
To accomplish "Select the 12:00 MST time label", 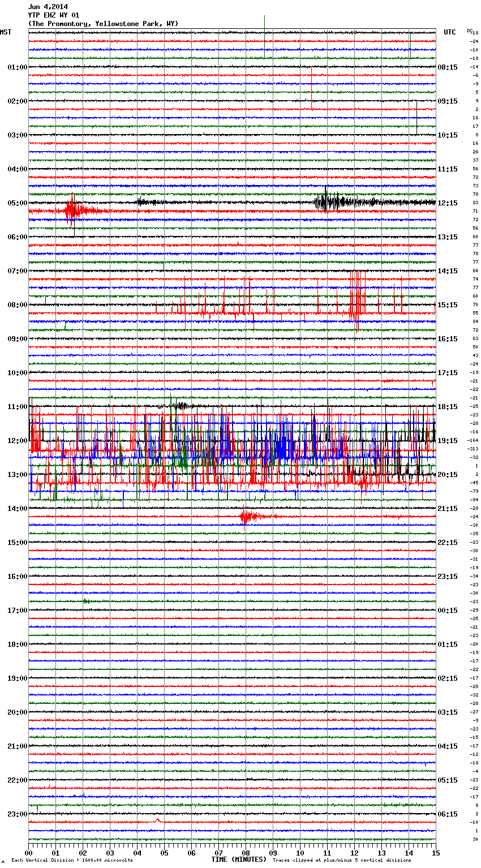I will pyautogui.click(x=17, y=441).
